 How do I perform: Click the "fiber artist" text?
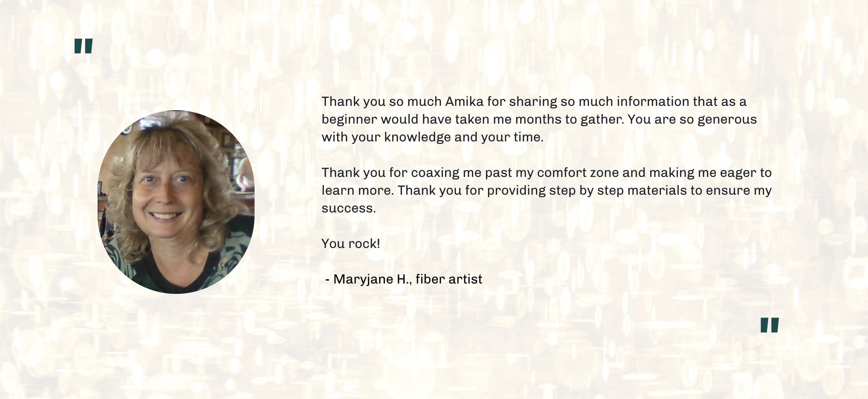449,279
